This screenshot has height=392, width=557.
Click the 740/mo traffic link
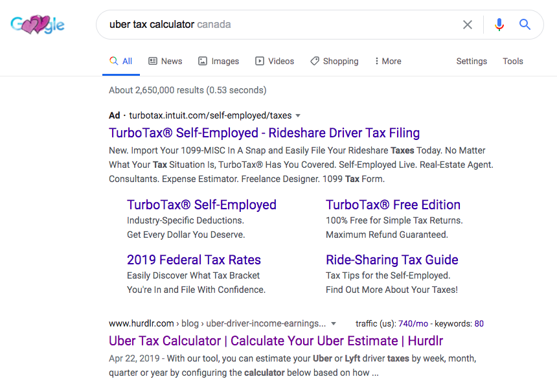(x=413, y=323)
